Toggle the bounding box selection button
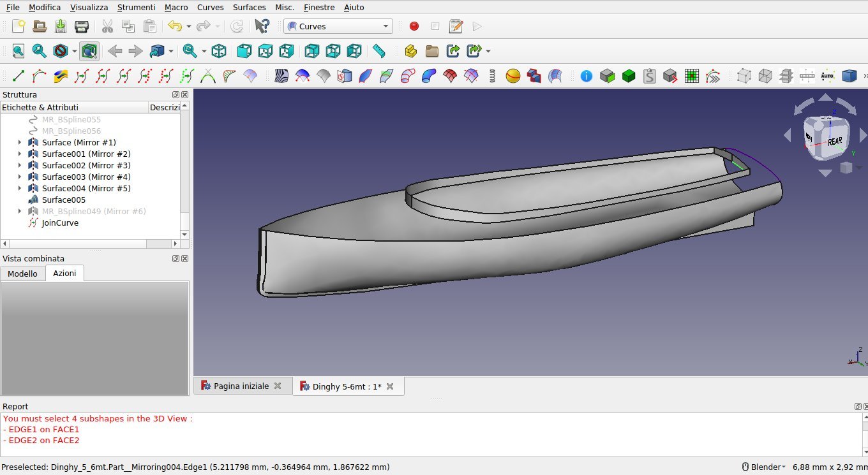Image resolution: width=868 pixels, height=475 pixels. [89, 51]
